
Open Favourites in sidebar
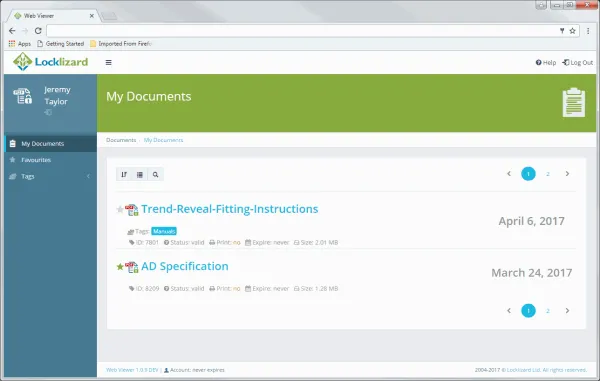pyautogui.click(x=50, y=160)
